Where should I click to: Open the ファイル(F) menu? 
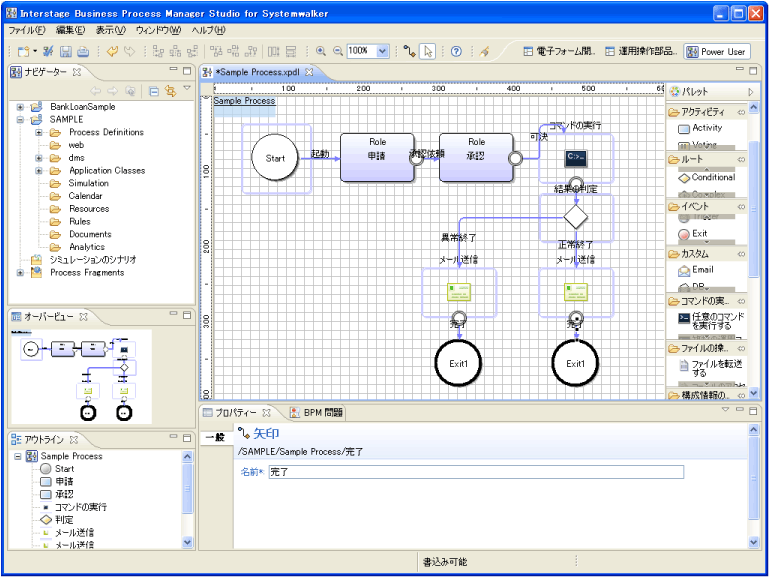(27, 30)
